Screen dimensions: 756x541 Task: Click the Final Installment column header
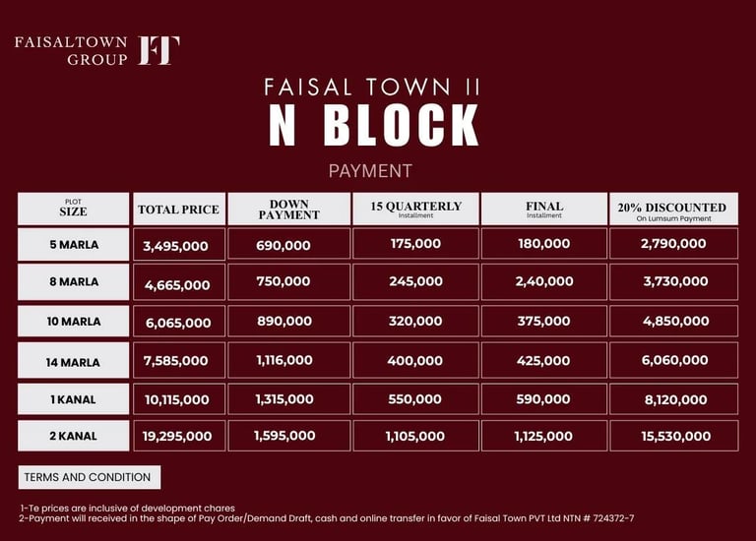(x=544, y=209)
